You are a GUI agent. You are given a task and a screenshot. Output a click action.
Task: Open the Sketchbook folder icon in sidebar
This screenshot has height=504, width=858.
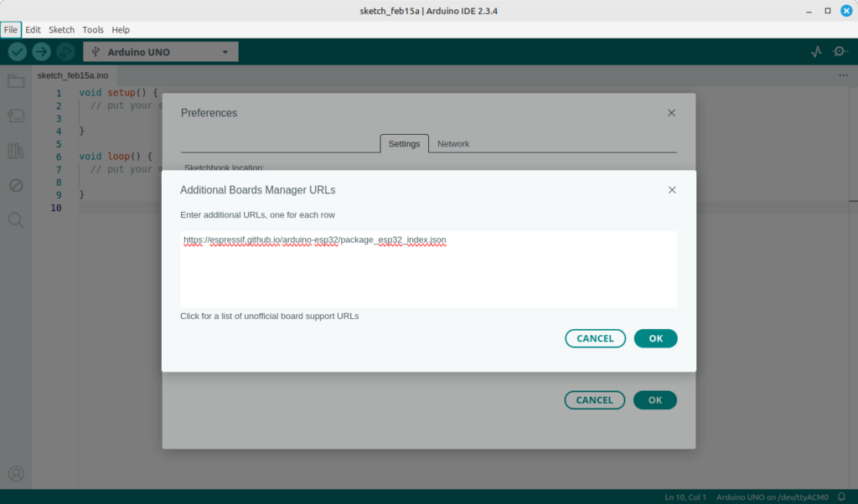coord(16,81)
